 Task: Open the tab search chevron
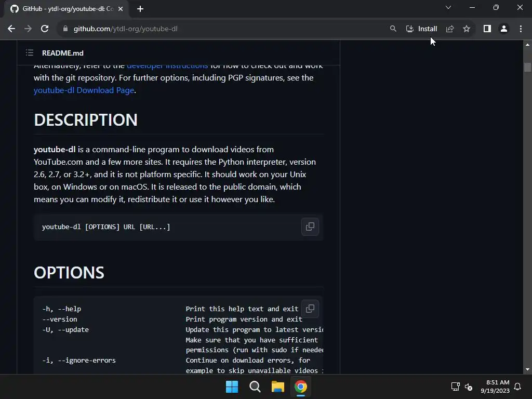click(448, 7)
